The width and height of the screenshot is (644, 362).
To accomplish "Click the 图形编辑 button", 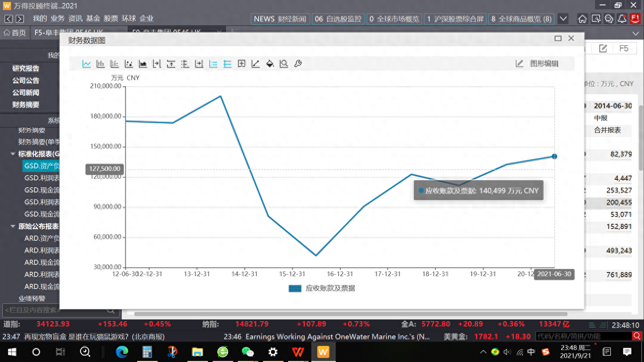I will 537,64.
